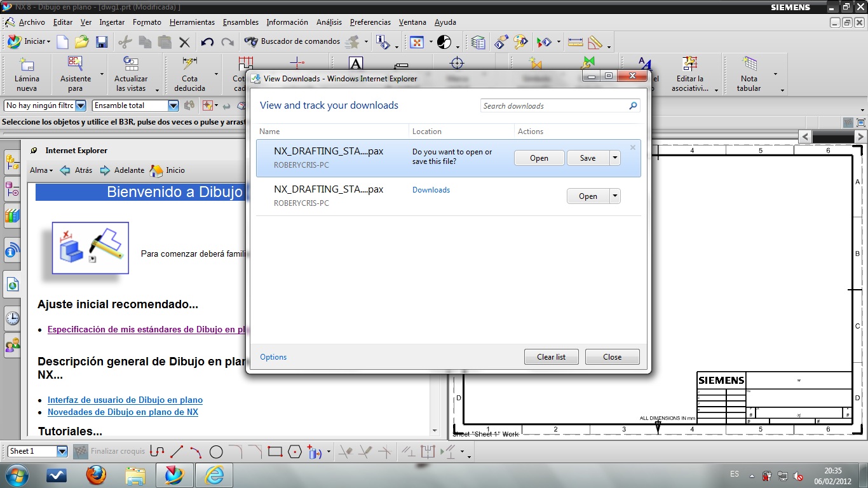Click Atrás back button in browser panel
This screenshot has width=868, height=488.
(76, 170)
